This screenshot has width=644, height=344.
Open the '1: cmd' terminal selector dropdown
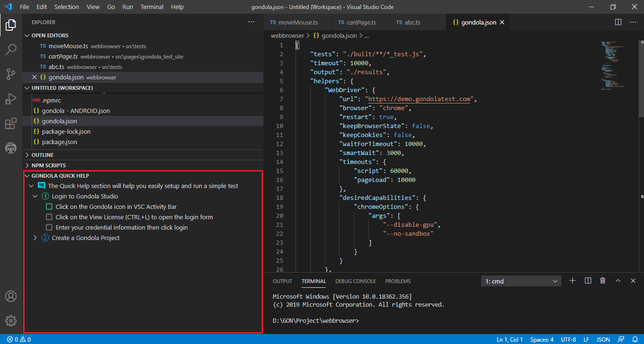click(521, 281)
